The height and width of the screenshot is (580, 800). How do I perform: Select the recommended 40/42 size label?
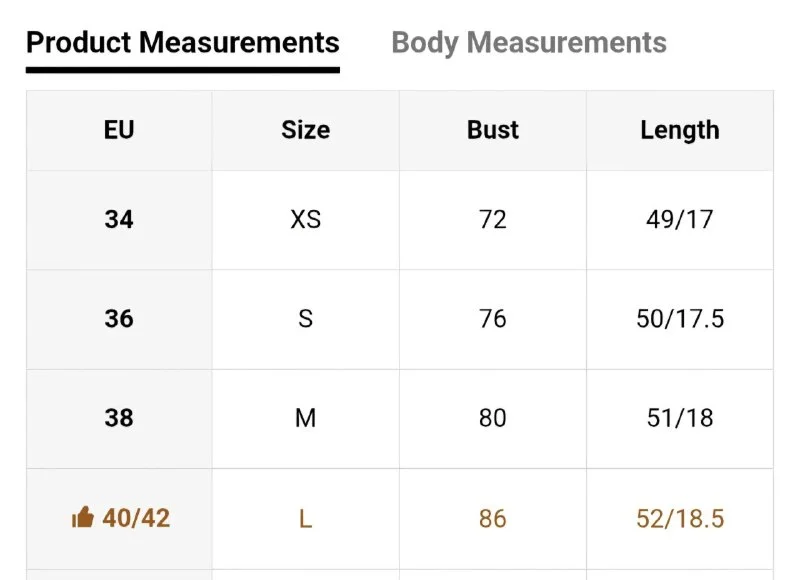pyautogui.click(x=136, y=518)
